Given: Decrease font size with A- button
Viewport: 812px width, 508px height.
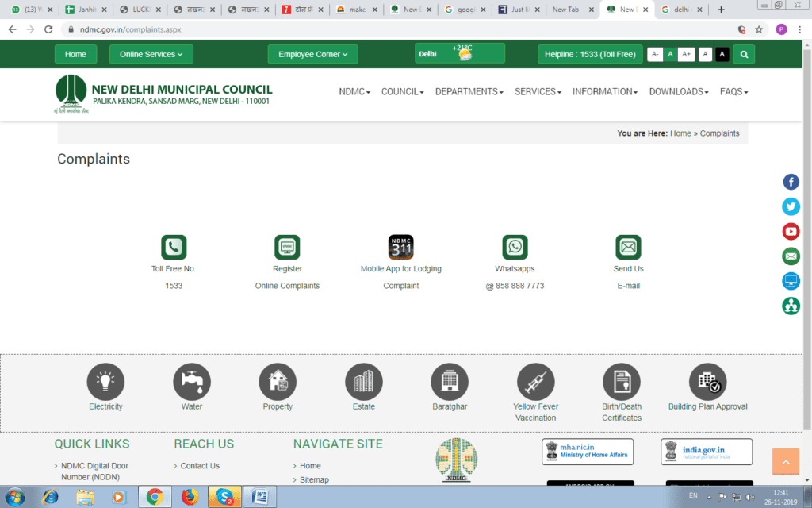Looking at the screenshot, I should 654,54.
